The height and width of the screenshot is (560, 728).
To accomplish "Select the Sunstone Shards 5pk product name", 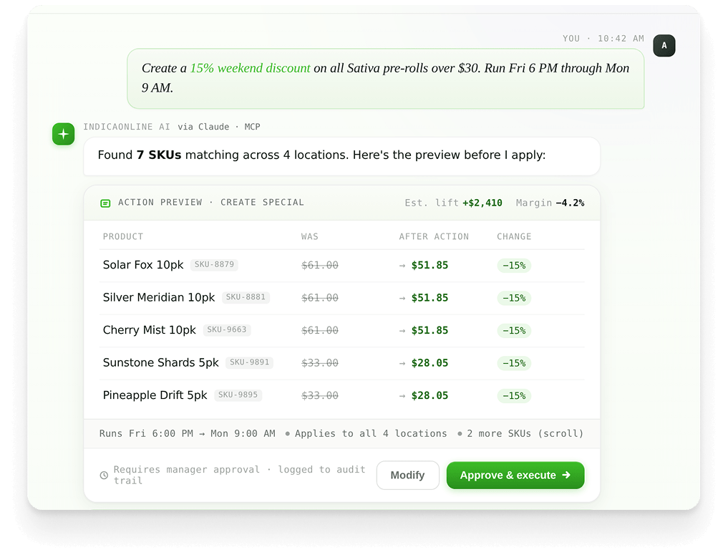I will point(160,363).
